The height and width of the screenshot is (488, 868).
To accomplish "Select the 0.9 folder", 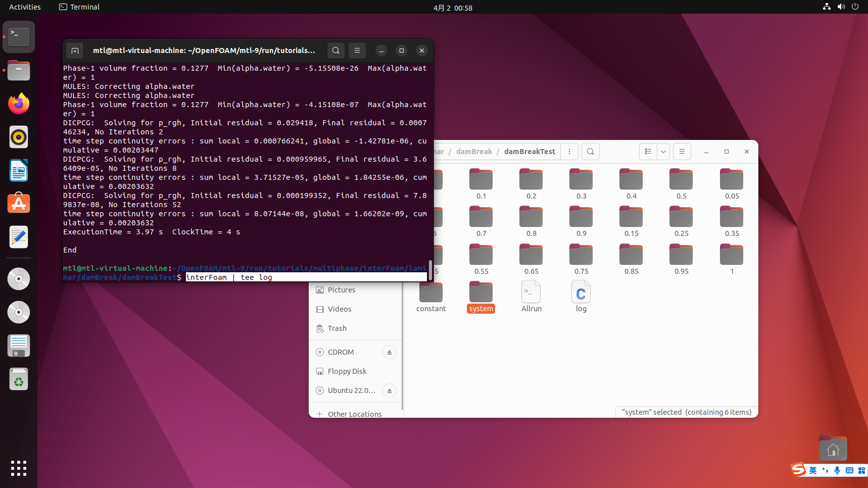I will (581, 221).
